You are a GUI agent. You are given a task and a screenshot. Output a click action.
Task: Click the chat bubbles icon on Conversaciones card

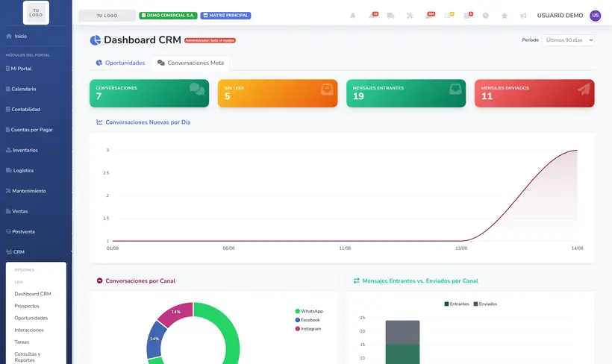click(x=197, y=89)
